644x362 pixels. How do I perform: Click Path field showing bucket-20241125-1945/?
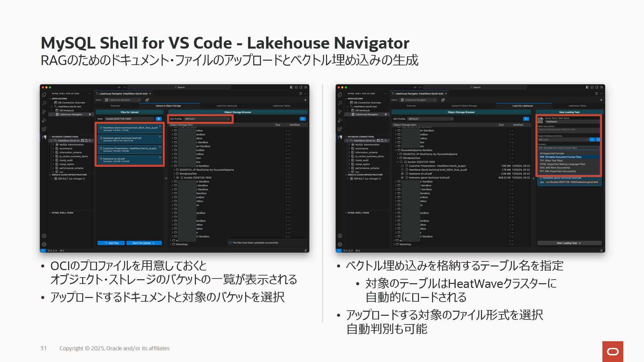coord(129,119)
